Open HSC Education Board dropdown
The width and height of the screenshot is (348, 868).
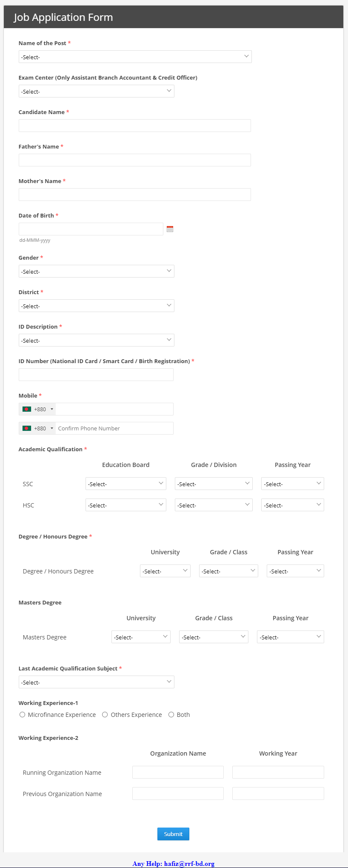tap(126, 505)
